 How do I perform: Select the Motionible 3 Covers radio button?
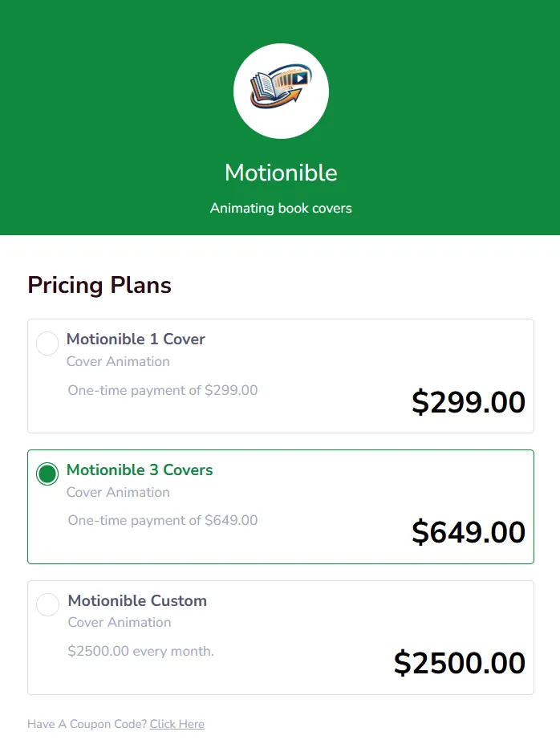(47, 474)
